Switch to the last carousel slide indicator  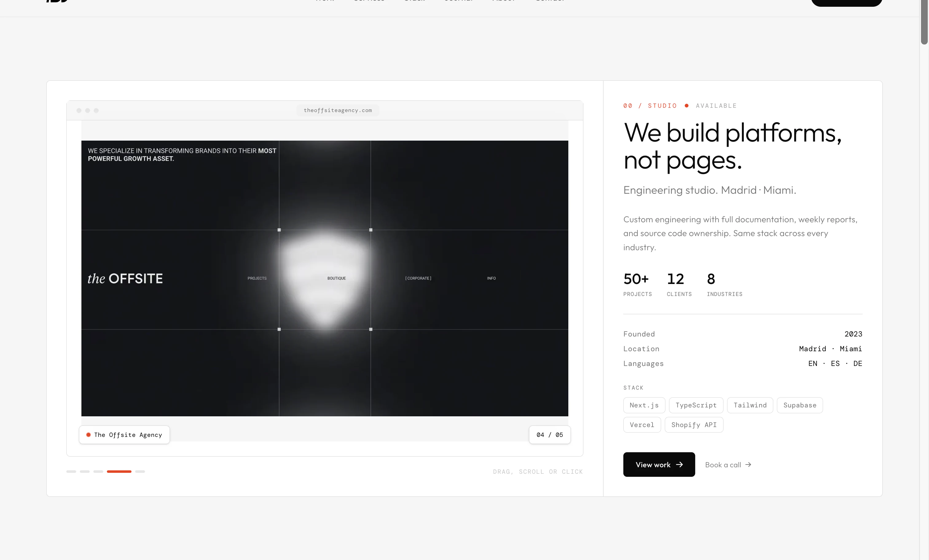(140, 472)
